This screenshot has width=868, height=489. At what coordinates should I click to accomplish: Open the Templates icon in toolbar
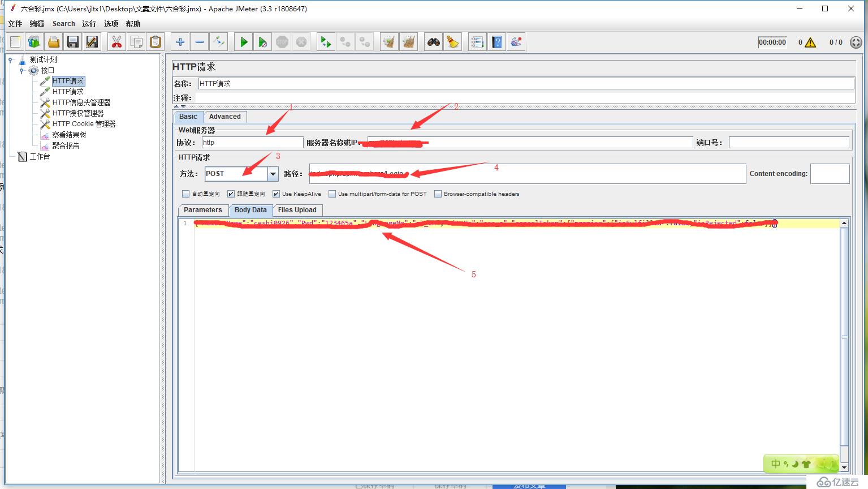tap(34, 42)
